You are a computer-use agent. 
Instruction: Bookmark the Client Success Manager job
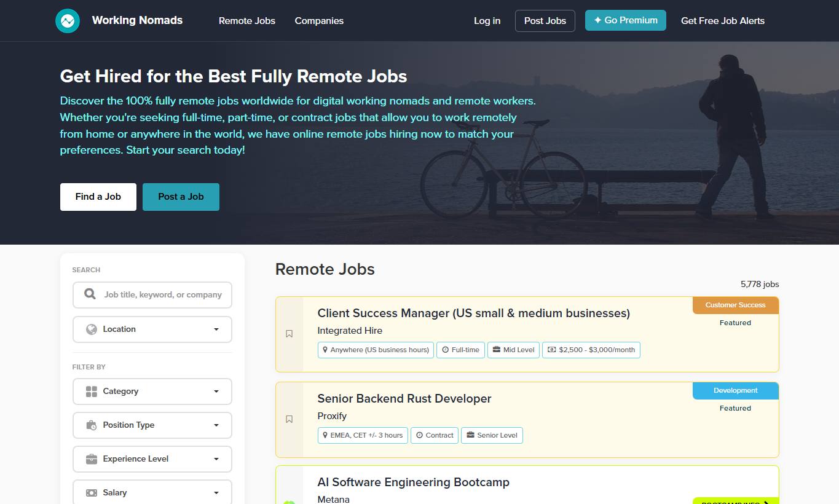coord(290,334)
